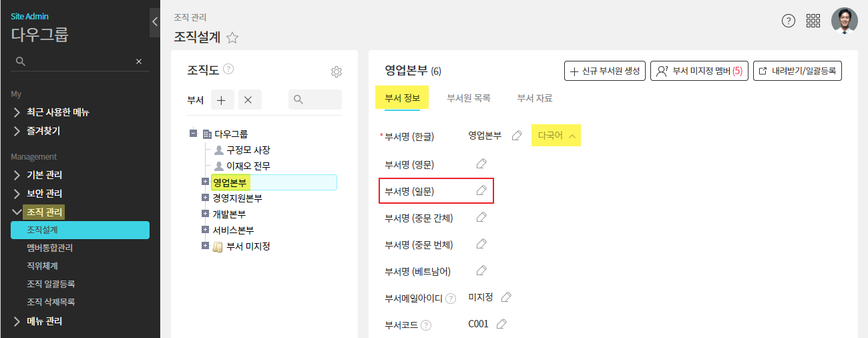Edit the 부서코드 C001 pencil icon
The image size is (868, 338).
502,324
